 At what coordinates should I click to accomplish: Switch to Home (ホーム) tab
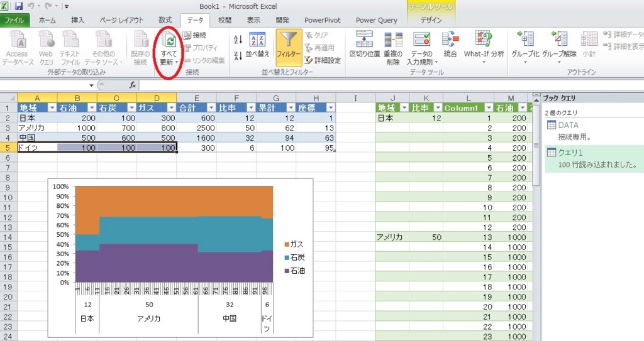47,20
